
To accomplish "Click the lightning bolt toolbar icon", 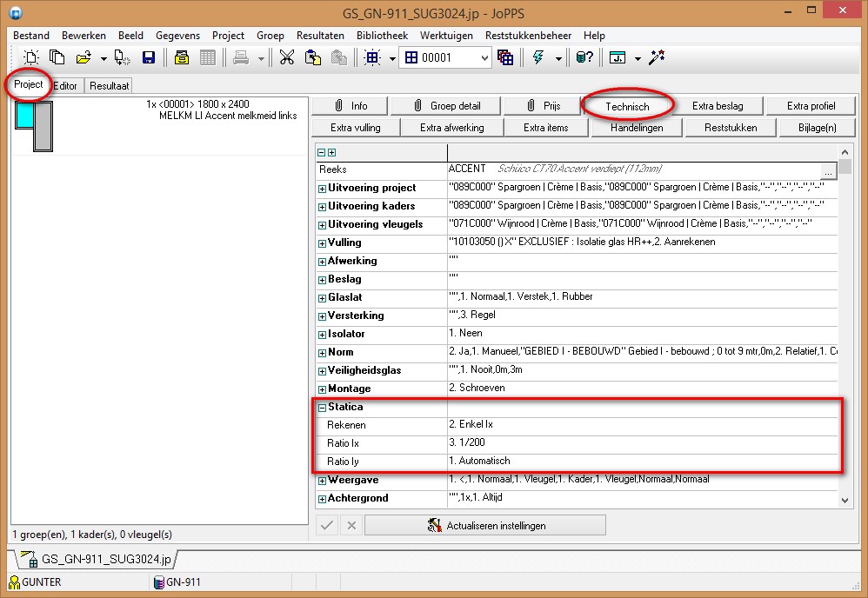I will coord(538,57).
